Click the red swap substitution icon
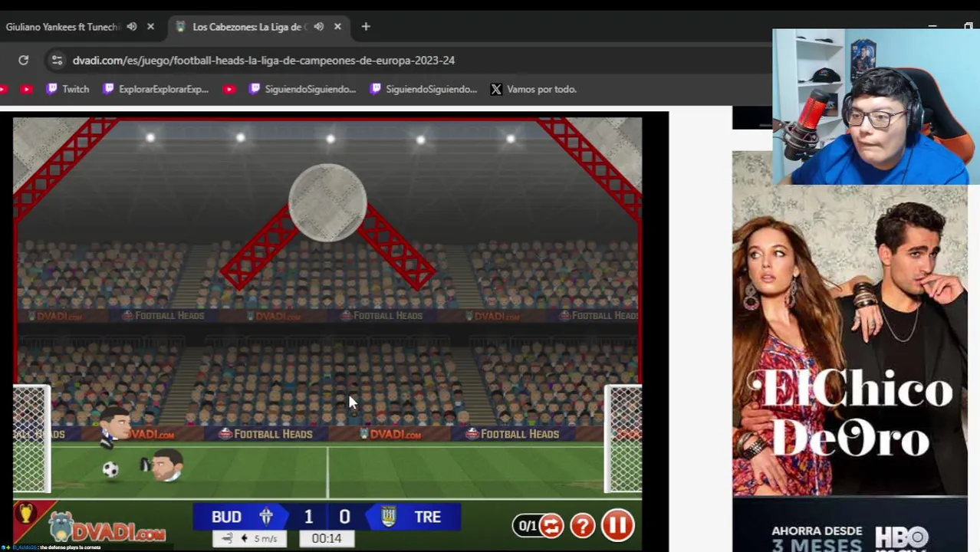The image size is (980, 552). click(x=551, y=526)
